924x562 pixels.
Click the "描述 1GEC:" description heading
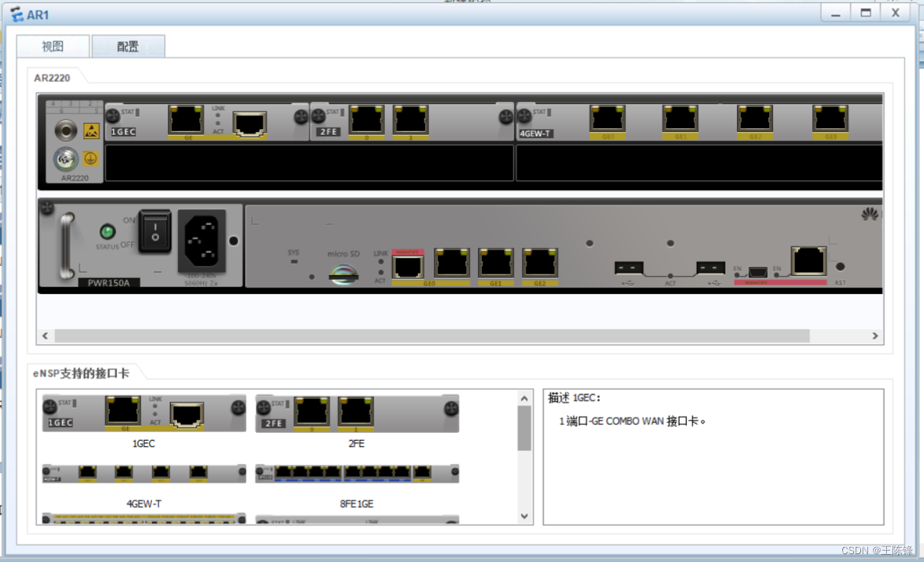click(x=574, y=398)
